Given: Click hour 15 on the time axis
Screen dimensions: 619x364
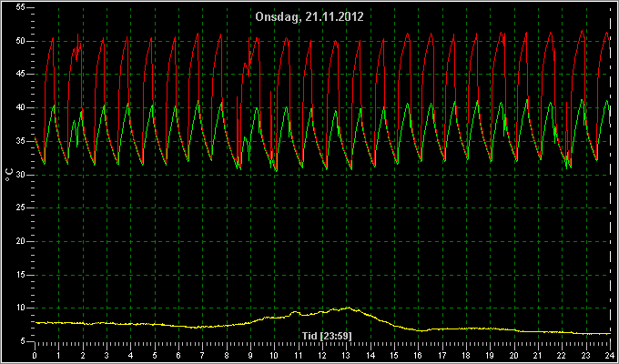Looking at the screenshot, I should [x=394, y=355].
